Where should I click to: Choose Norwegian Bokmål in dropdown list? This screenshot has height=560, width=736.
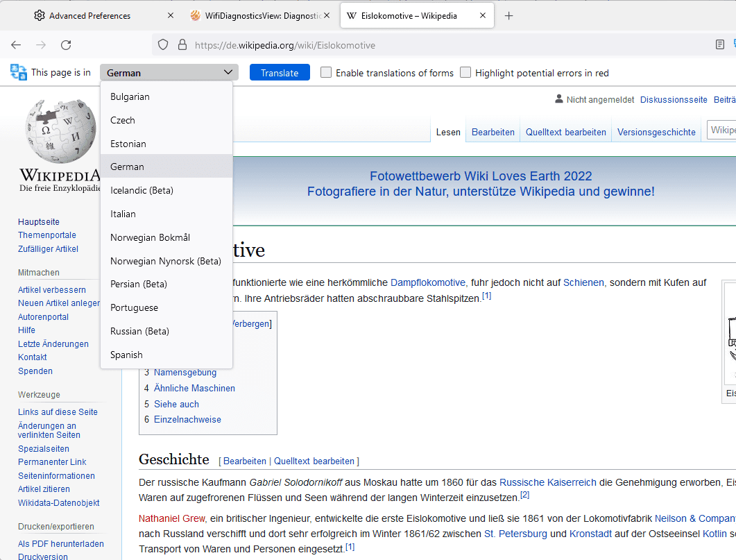pos(150,237)
